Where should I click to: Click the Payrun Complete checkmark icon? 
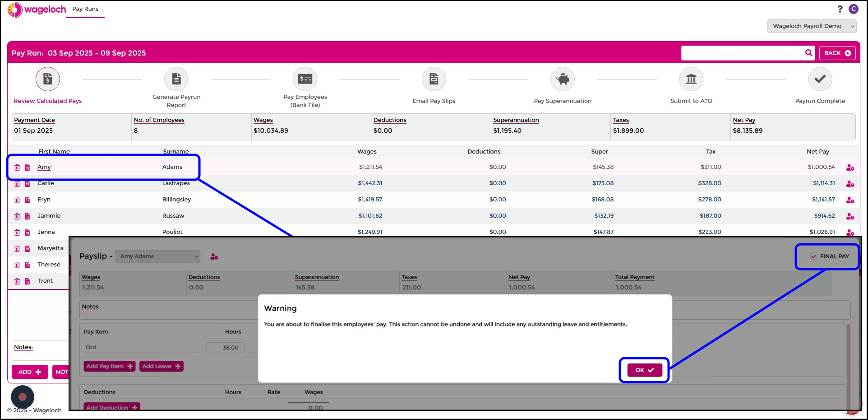(x=820, y=79)
